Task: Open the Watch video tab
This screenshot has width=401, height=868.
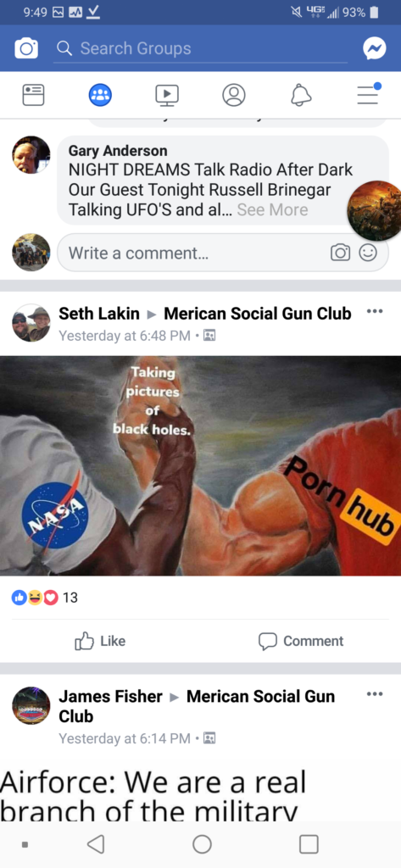Action: [167, 95]
